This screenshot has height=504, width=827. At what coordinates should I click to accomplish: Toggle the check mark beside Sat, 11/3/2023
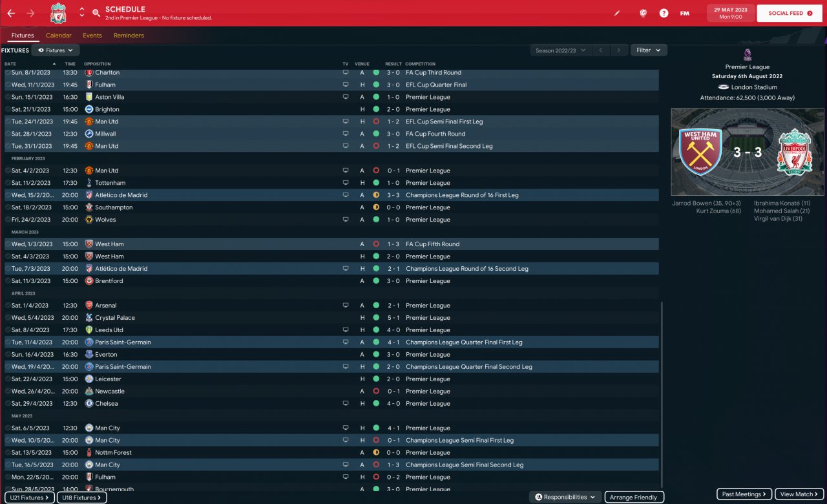pos(8,281)
